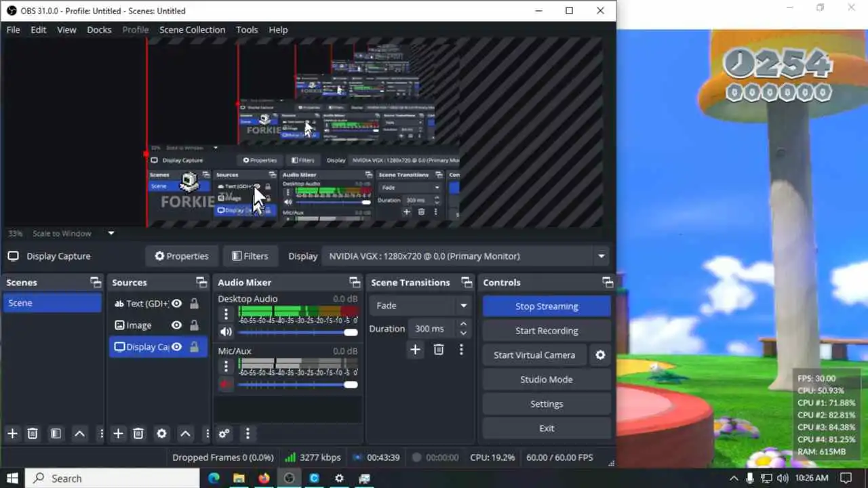Image resolution: width=868 pixels, height=488 pixels.
Task: Adjust the Mic/Aux volume slider
Action: pos(298,384)
